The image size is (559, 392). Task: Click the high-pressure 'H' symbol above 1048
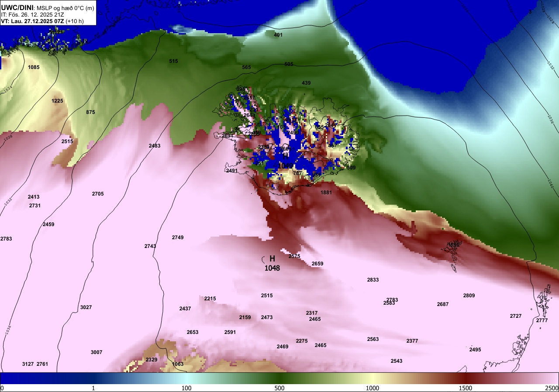(272, 258)
